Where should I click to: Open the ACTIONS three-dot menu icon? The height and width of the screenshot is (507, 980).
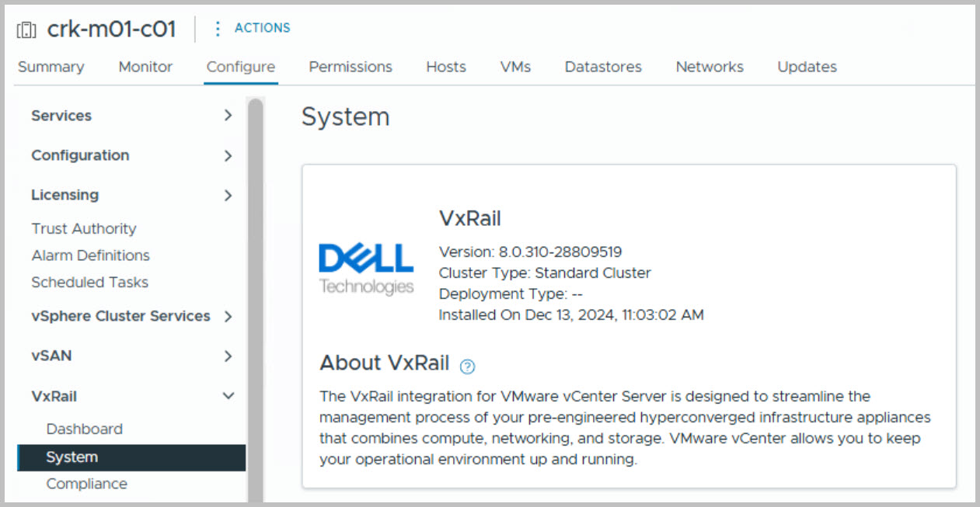coord(218,29)
